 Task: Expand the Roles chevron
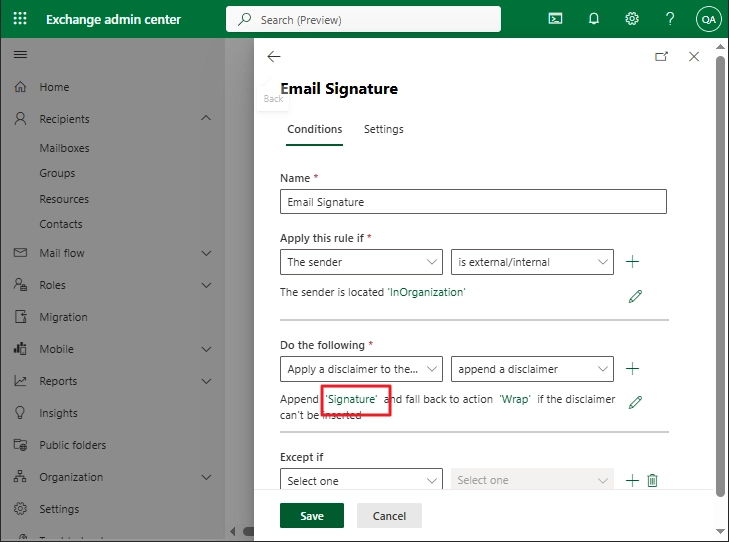pyautogui.click(x=206, y=285)
